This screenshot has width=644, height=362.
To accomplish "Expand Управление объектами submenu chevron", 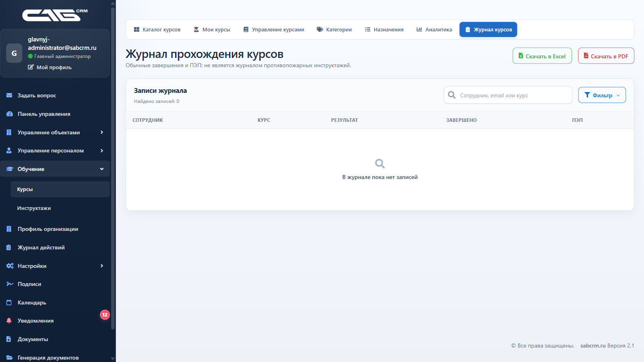I will pos(102,132).
